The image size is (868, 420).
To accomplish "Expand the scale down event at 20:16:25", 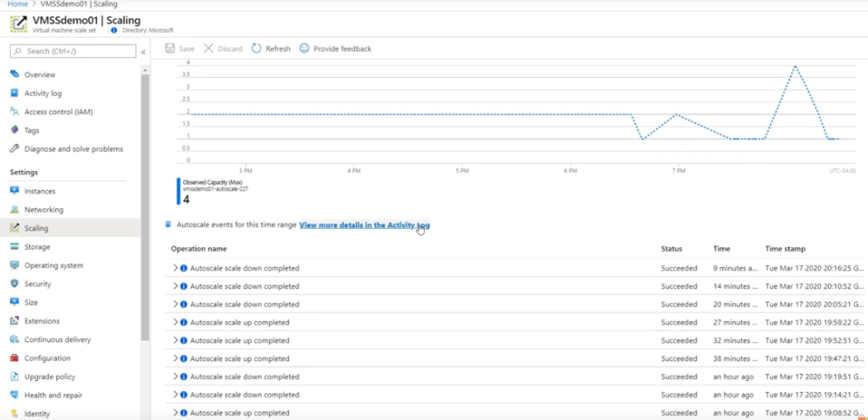I will pyautogui.click(x=175, y=268).
